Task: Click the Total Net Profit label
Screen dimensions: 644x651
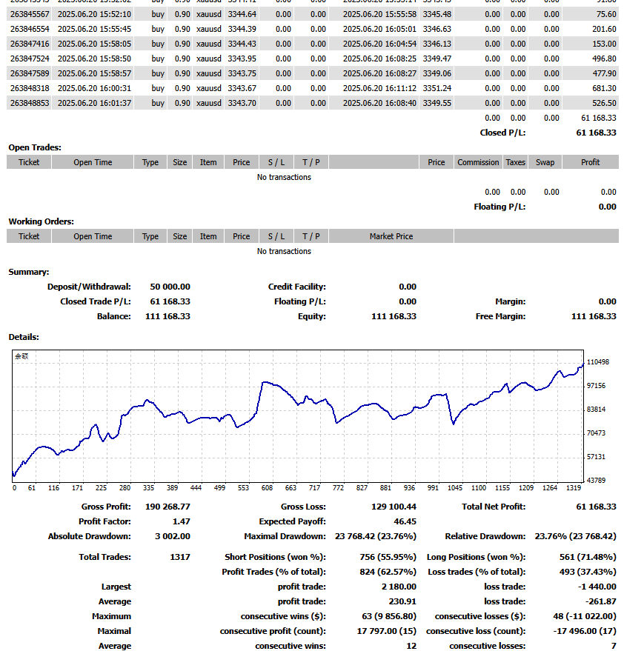Action: pyautogui.click(x=494, y=507)
